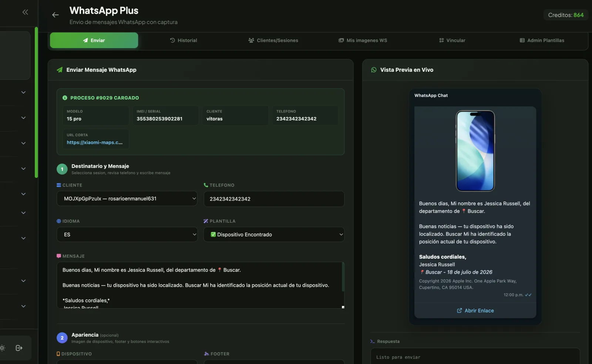
Task: Open the Admin Plantillas tab
Action: tap(542, 40)
